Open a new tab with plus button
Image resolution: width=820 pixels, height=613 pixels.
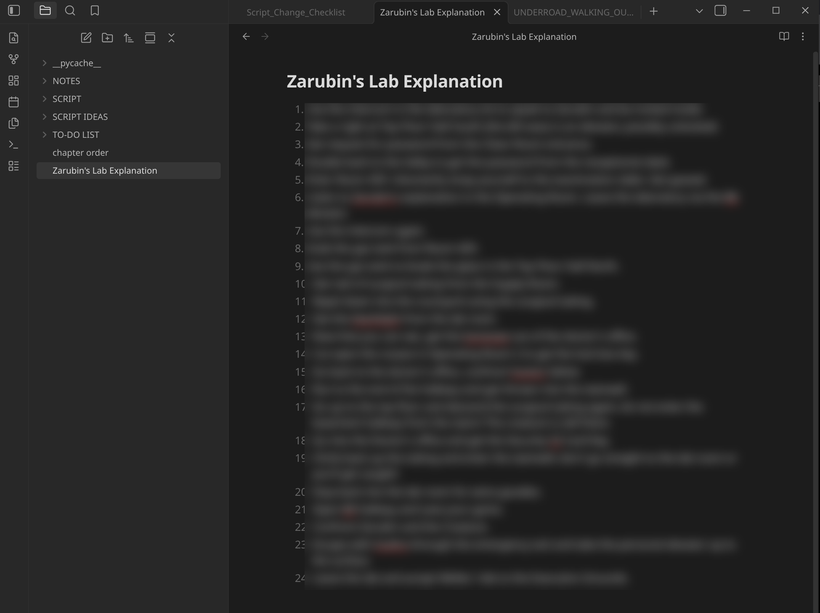pyautogui.click(x=654, y=11)
